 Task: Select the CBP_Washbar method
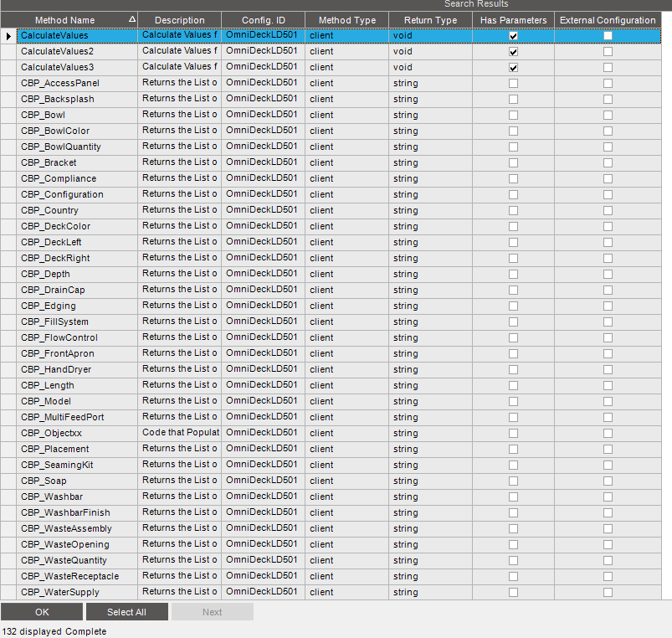[52, 497]
